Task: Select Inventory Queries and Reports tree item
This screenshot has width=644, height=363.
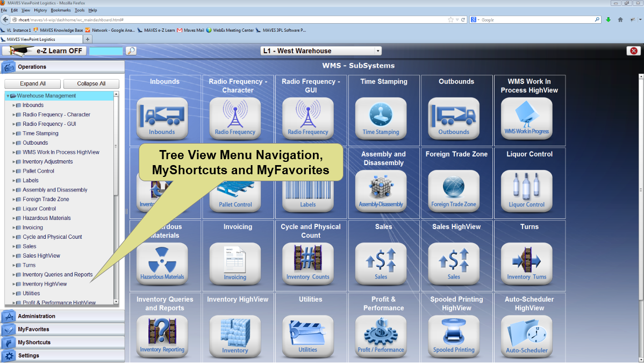Action: pos(58,275)
